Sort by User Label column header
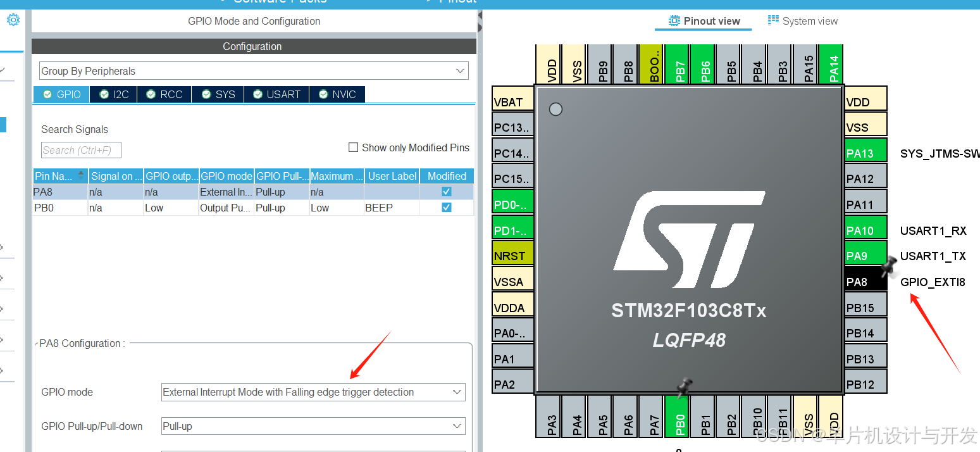Viewport: 980px width, 452px height. point(392,176)
